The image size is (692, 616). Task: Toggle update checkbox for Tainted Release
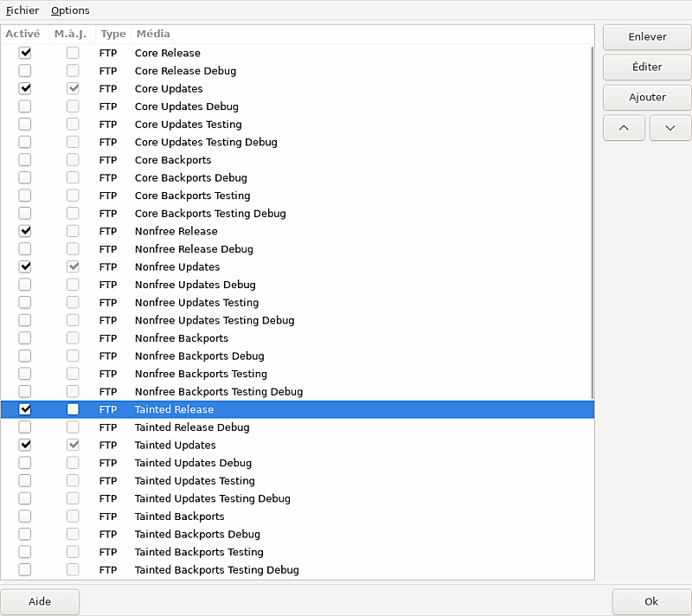click(73, 409)
